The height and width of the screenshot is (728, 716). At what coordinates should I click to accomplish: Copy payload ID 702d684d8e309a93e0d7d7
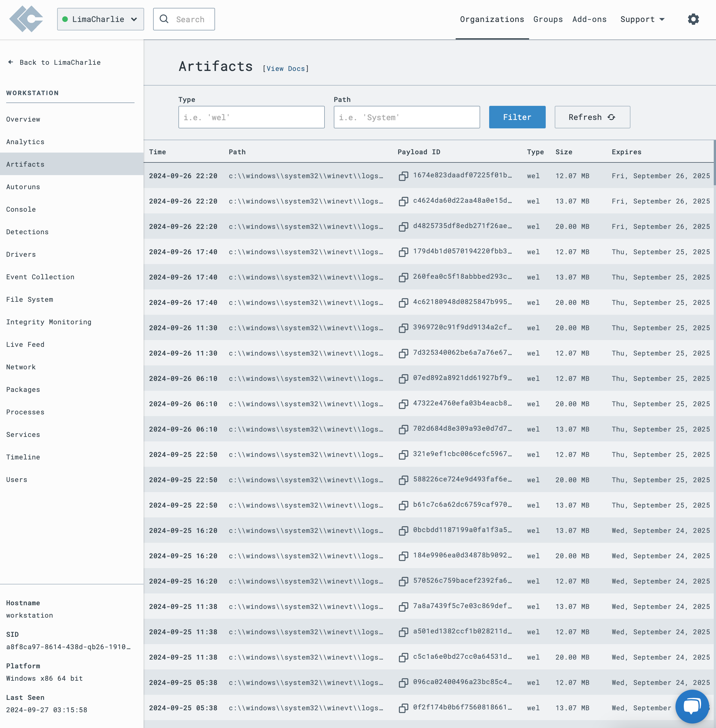coord(404,429)
